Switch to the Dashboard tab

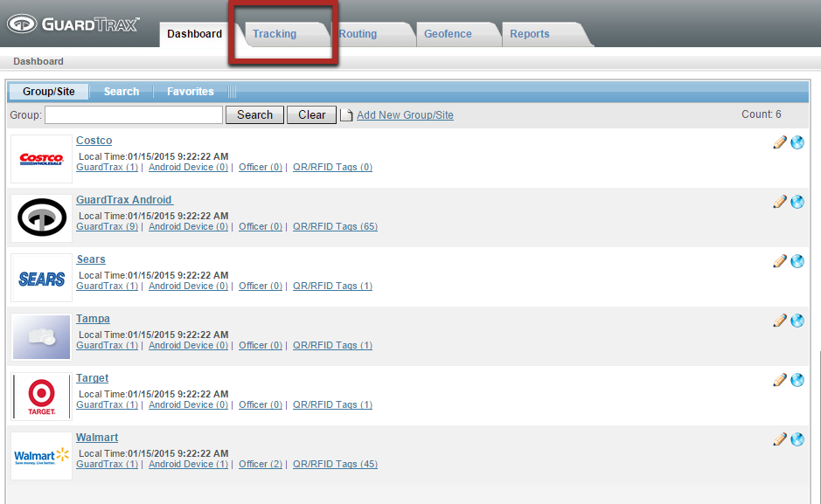(x=195, y=34)
